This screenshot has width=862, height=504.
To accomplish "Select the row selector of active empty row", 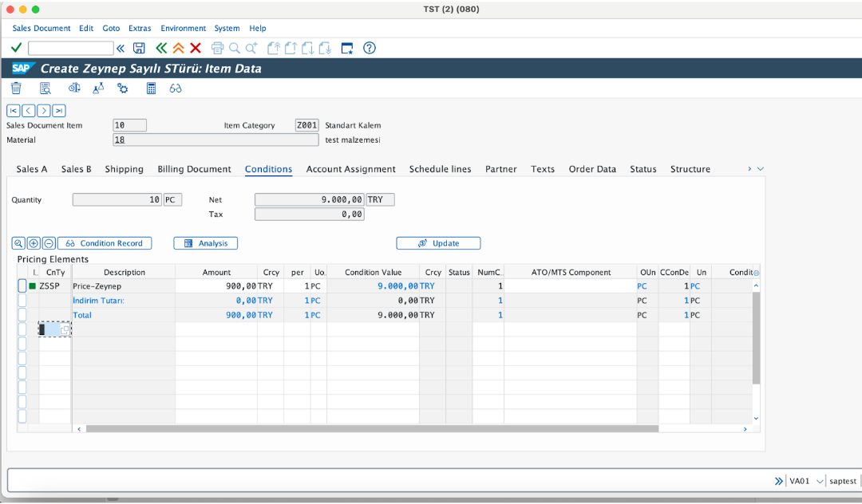I will pyautogui.click(x=22, y=329).
